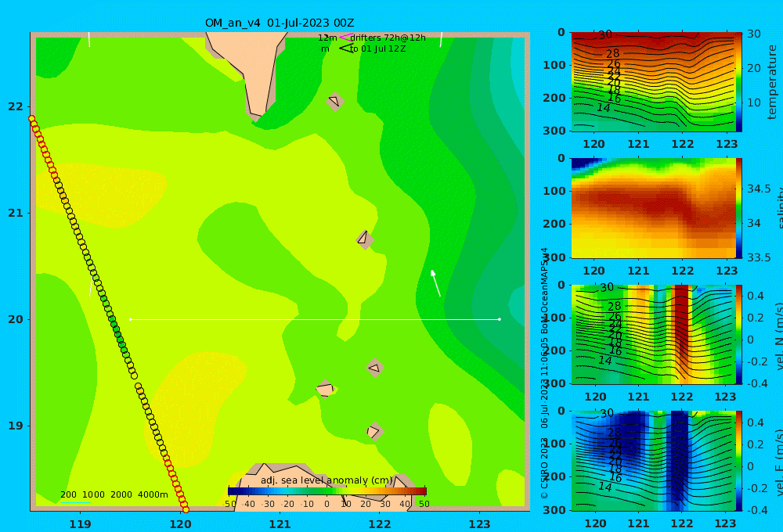This screenshot has height=532, width=783.
Task: Click the depth legend '200 1000 2000 4000m'
Action: pos(114,494)
